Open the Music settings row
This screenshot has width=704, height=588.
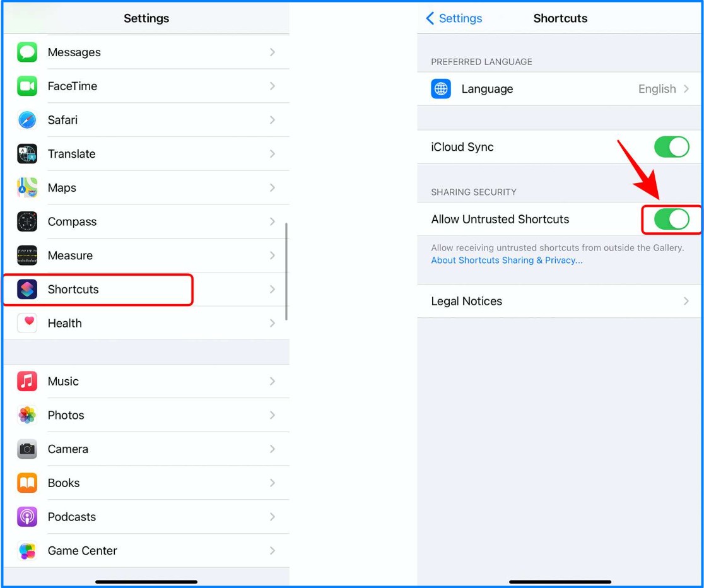(146, 382)
